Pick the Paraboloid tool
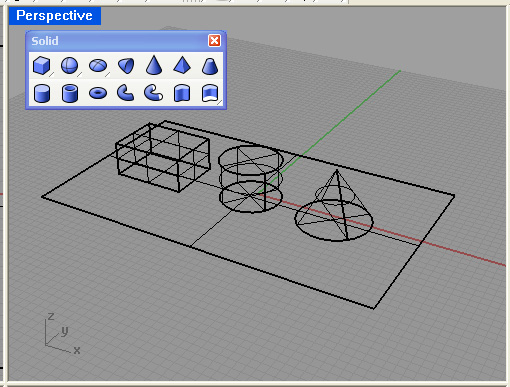 (126, 65)
